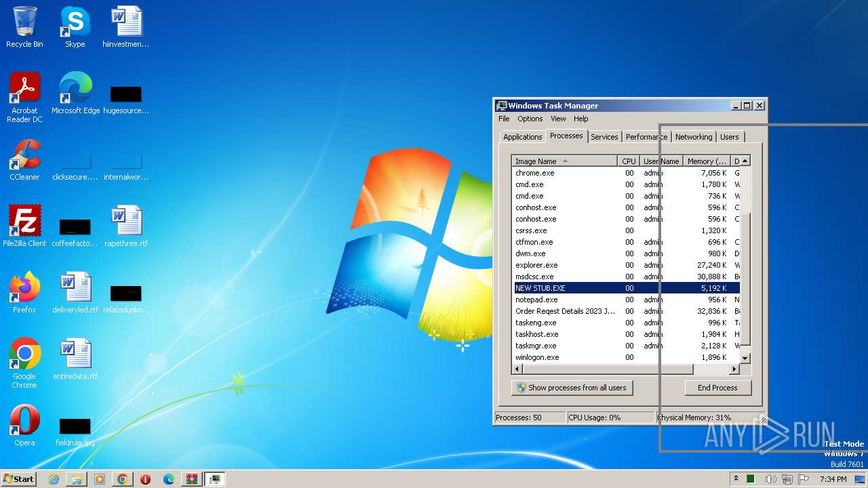Click the Edge icon in the taskbar
This screenshot has height=488, width=868.
click(x=169, y=479)
